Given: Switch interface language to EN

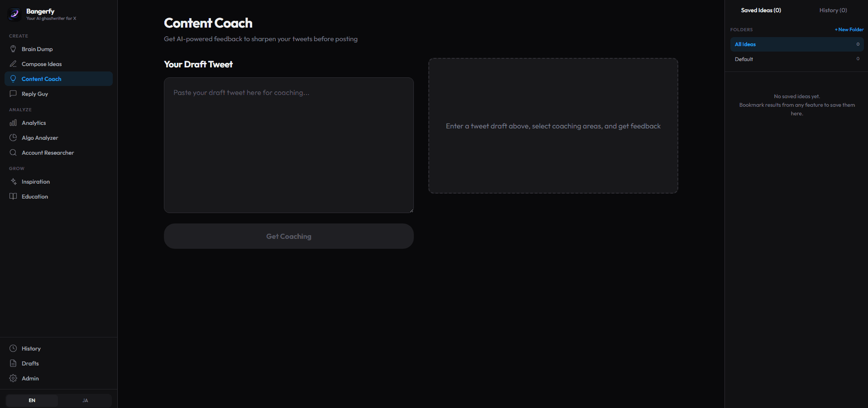Looking at the screenshot, I should pyautogui.click(x=32, y=400).
